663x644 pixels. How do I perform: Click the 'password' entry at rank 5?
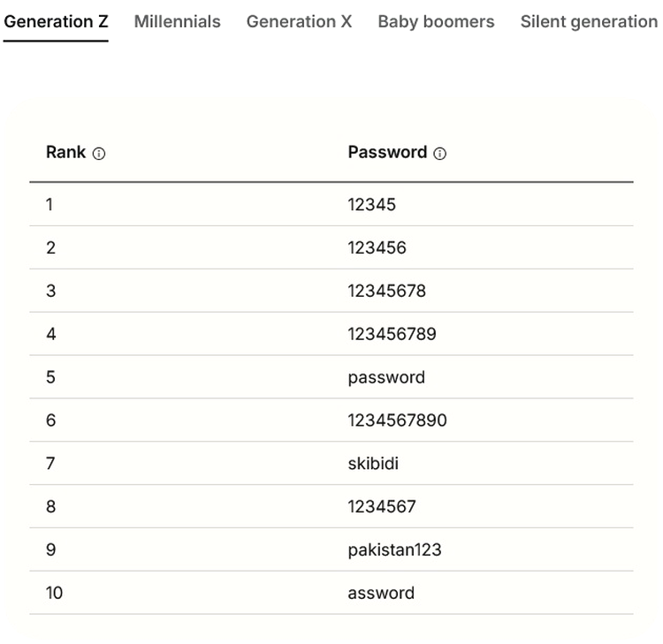386,377
